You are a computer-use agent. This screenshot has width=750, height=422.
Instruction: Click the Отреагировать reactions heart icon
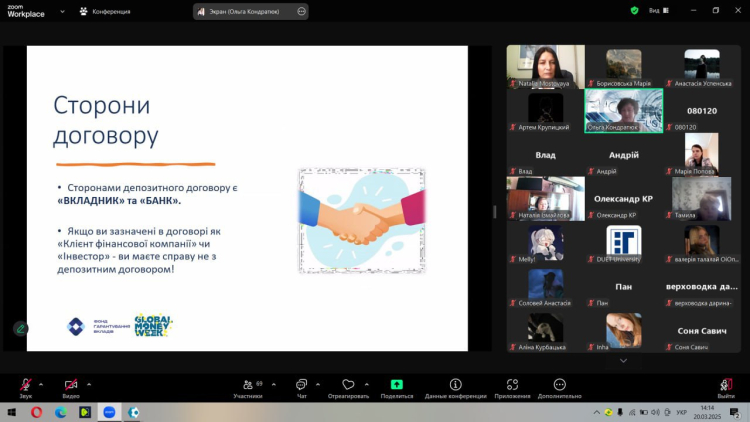click(348, 385)
